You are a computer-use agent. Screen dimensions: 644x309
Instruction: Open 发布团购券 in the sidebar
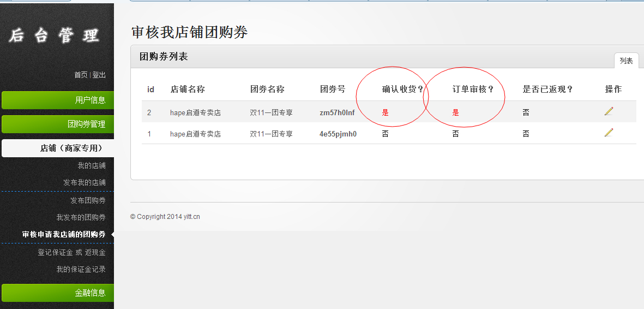(x=88, y=200)
